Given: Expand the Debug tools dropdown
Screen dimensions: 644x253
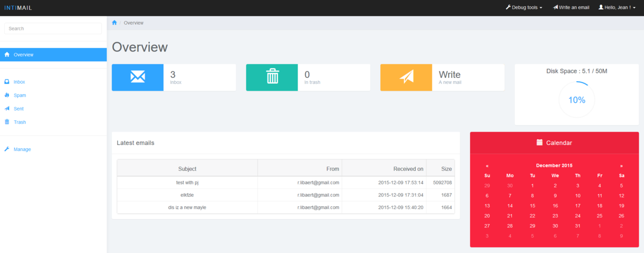Looking at the screenshot, I should 524,8.
